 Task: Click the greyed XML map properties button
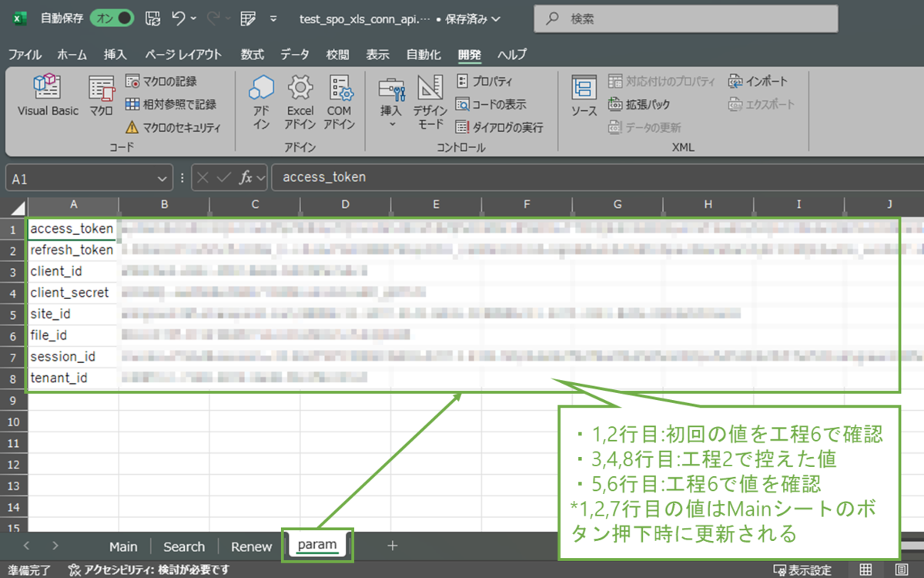point(661,81)
